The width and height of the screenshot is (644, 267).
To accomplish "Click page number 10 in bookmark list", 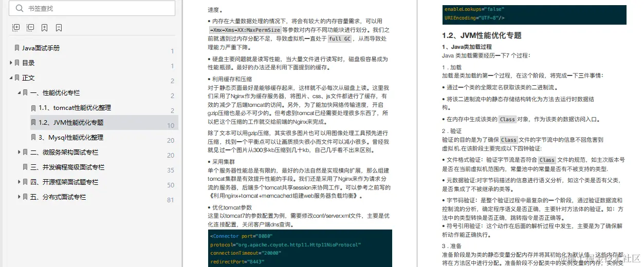I will [171, 126].
